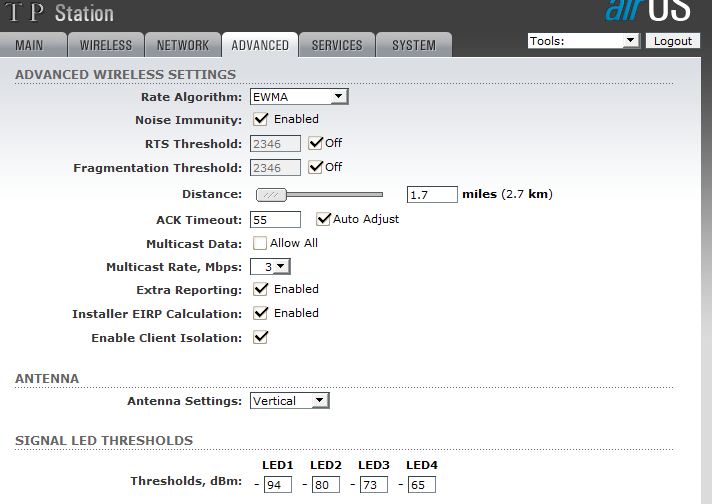Open the Rate Algorithm EWMA dropdown

[x=299, y=97]
